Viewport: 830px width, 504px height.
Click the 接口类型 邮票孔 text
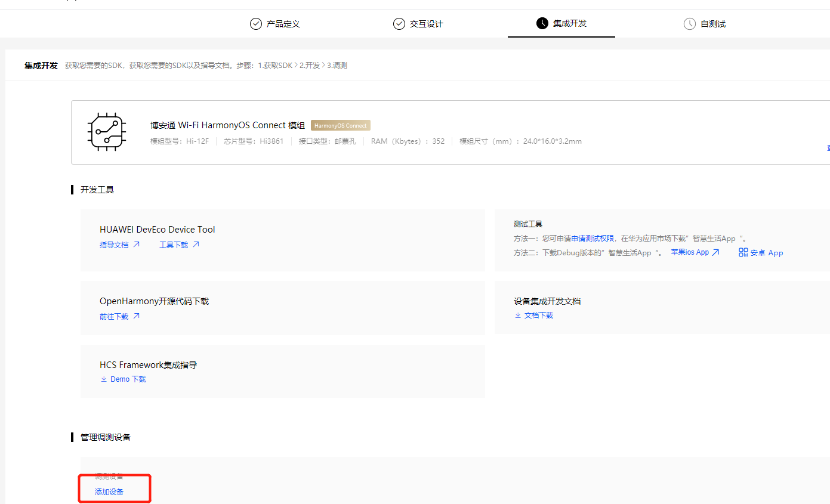pos(328,141)
